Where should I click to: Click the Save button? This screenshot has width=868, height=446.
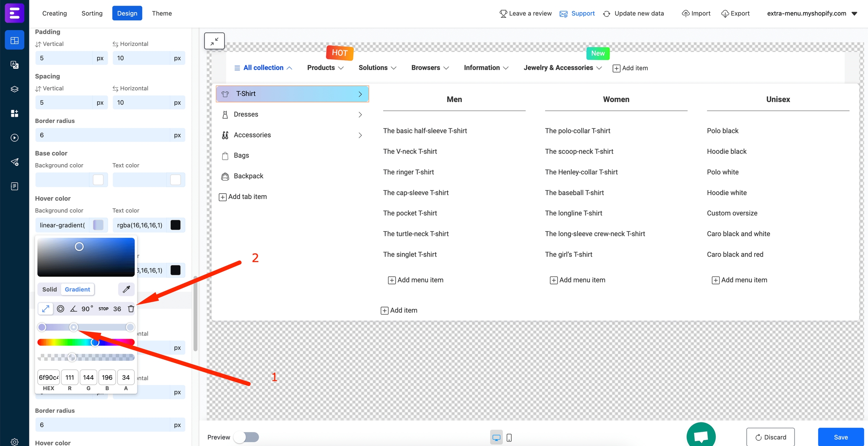click(x=840, y=437)
